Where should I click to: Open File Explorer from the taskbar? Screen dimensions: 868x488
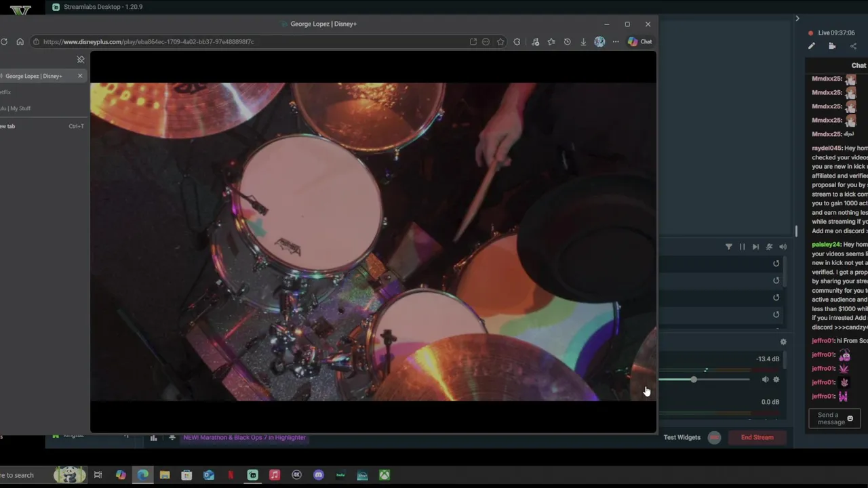[165, 475]
